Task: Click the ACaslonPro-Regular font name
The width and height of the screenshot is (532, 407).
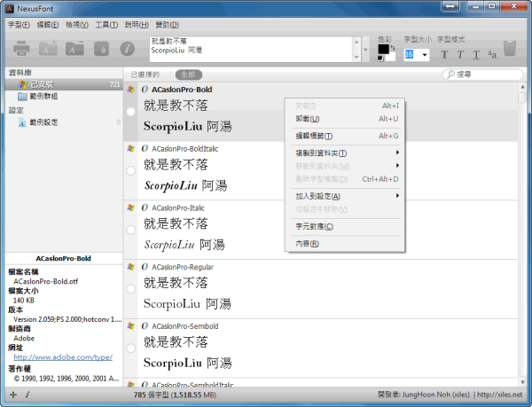Action: pos(183,267)
